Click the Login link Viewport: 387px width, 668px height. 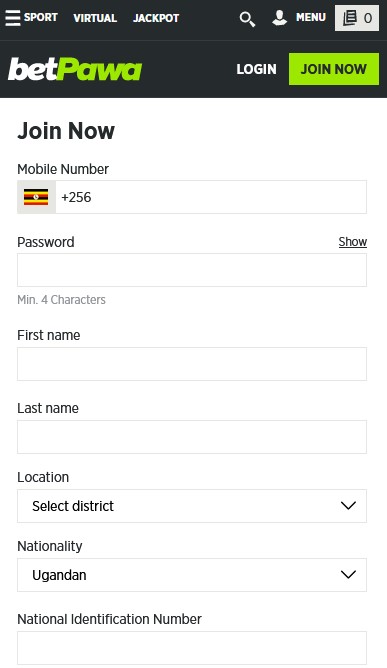257,69
